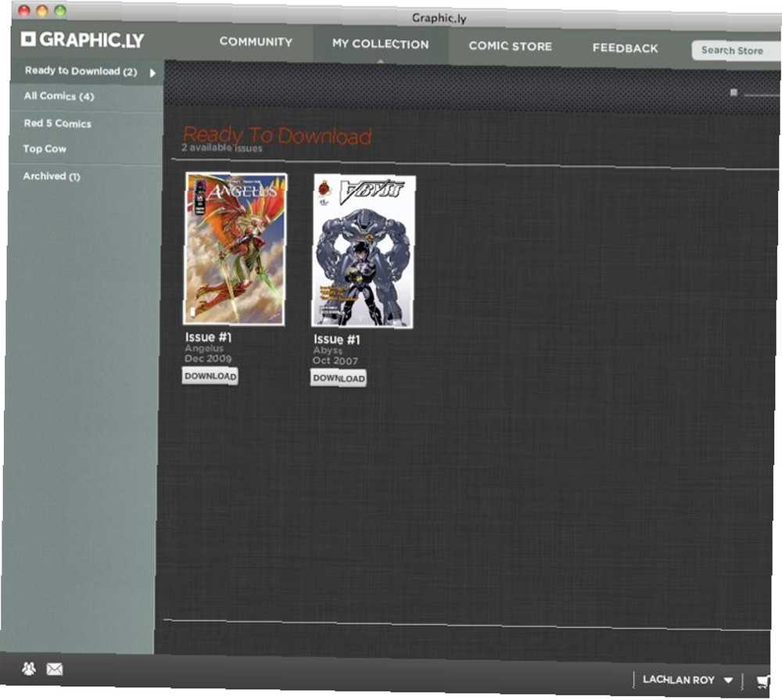Viewport: 782px width, 700px height.
Task: Open the Abyss cover thumbnail
Action: [x=363, y=251]
